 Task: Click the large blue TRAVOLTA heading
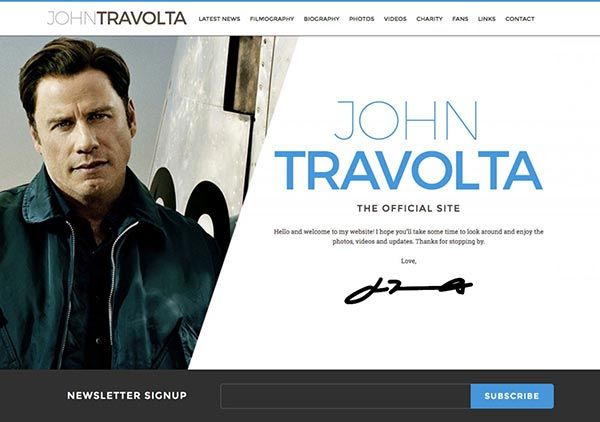tap(408, 171)
